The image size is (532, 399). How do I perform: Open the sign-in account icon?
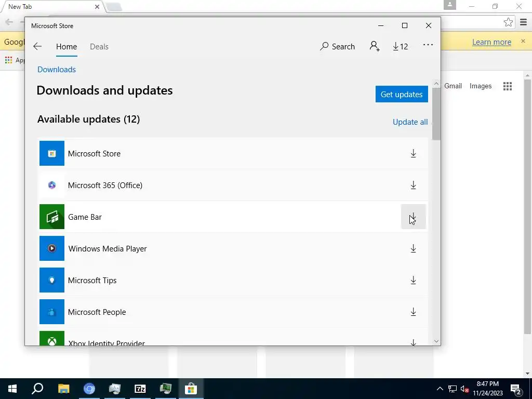tap(375, 46)
